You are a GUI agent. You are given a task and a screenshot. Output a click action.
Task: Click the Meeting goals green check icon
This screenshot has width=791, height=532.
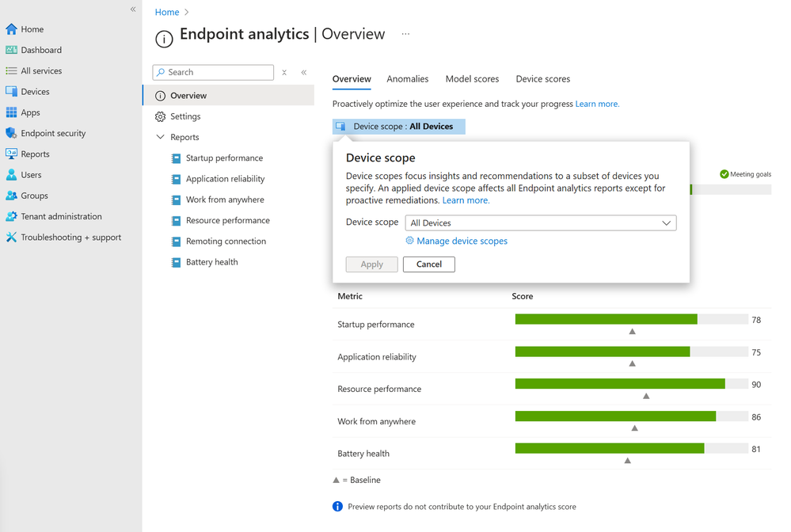point(724,174)
